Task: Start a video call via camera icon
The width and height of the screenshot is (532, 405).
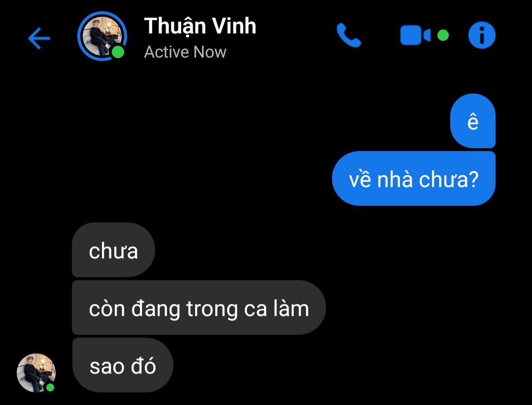Action: [415, 35]
